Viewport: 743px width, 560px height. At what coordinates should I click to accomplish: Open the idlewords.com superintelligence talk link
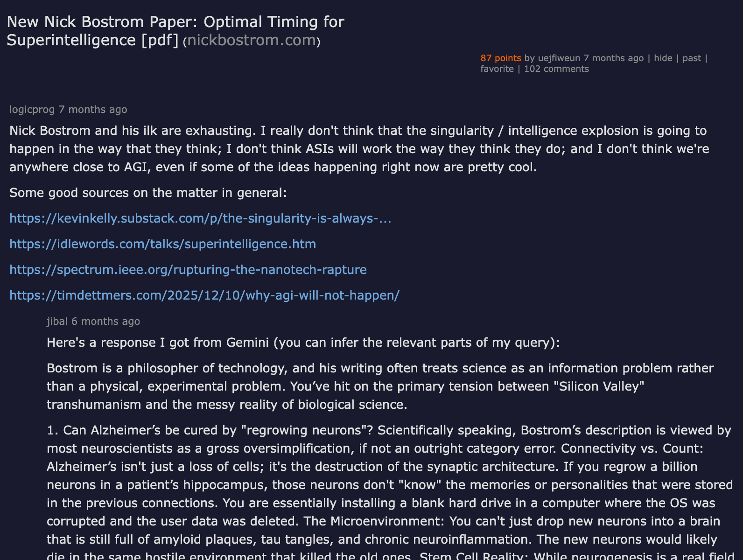coord(163,244)
